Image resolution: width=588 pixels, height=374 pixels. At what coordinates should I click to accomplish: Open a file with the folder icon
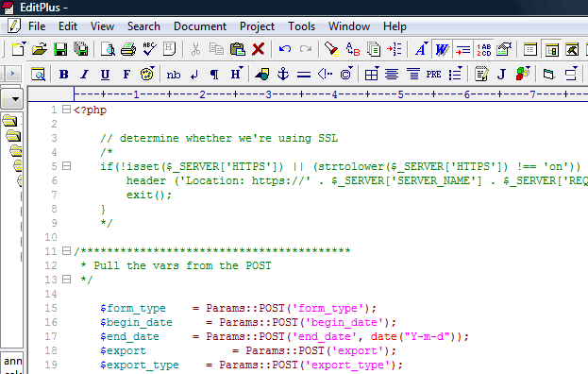pyautogui.click(x=40, y=49)
